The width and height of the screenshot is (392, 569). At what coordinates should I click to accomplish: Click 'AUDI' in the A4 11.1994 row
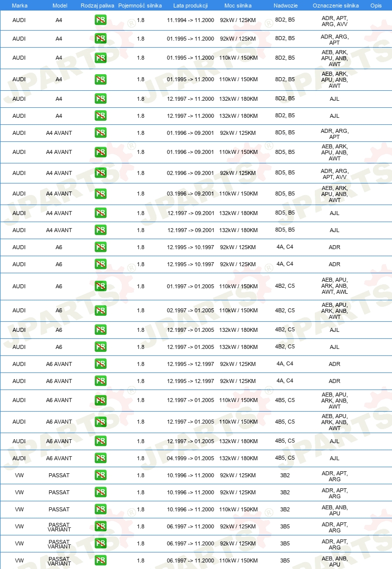[x=19, y=21]
